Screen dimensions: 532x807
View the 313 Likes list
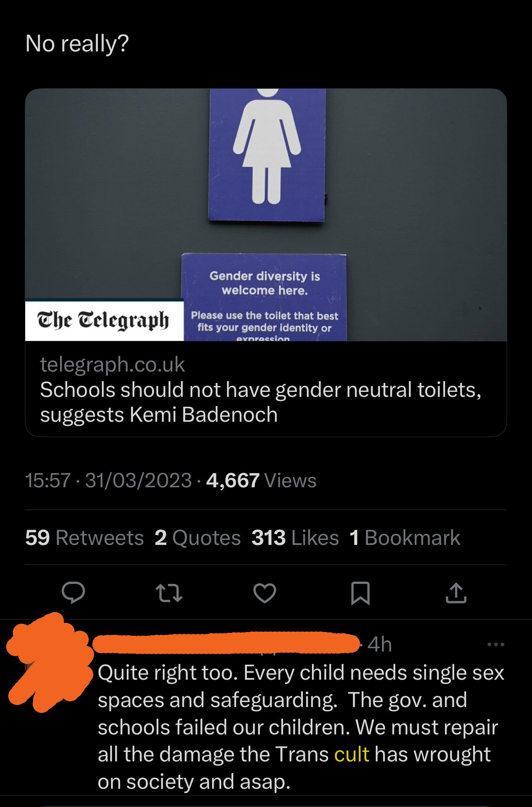pyautogui.click(x=295, y=537)
